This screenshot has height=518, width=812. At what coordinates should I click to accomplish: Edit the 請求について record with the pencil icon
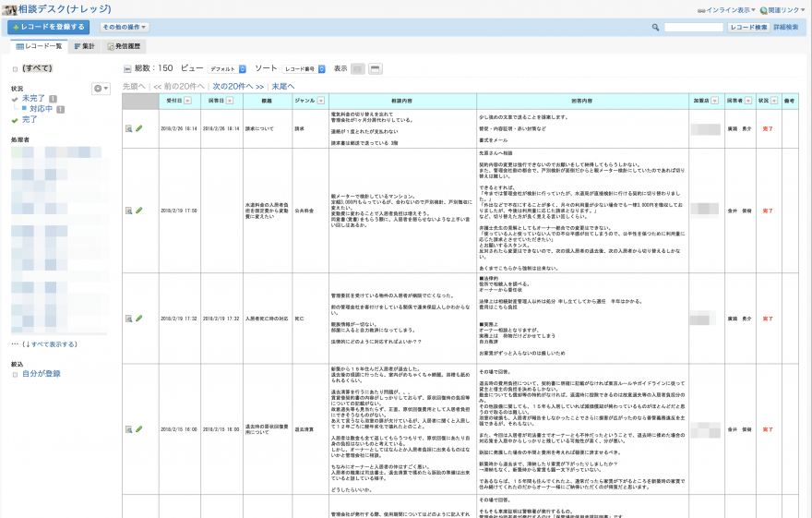[138, 128]
